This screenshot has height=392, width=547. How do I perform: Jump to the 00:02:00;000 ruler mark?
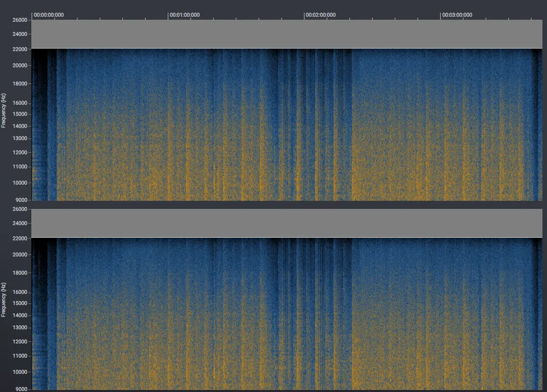coord(321,15)
